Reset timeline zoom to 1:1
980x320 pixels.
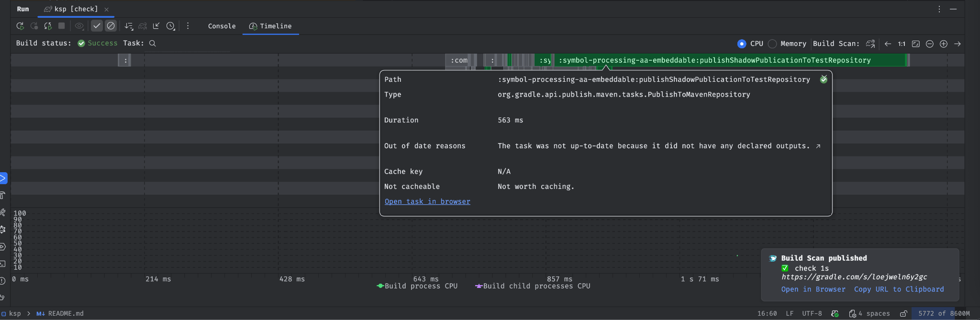pos(902,44)
